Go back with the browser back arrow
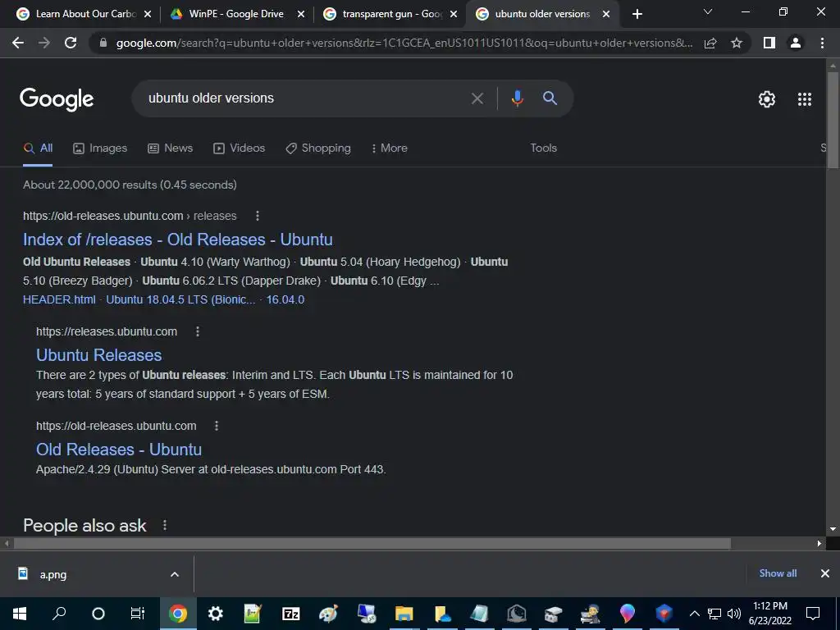 pyautogui.click(x=18, y=43)
